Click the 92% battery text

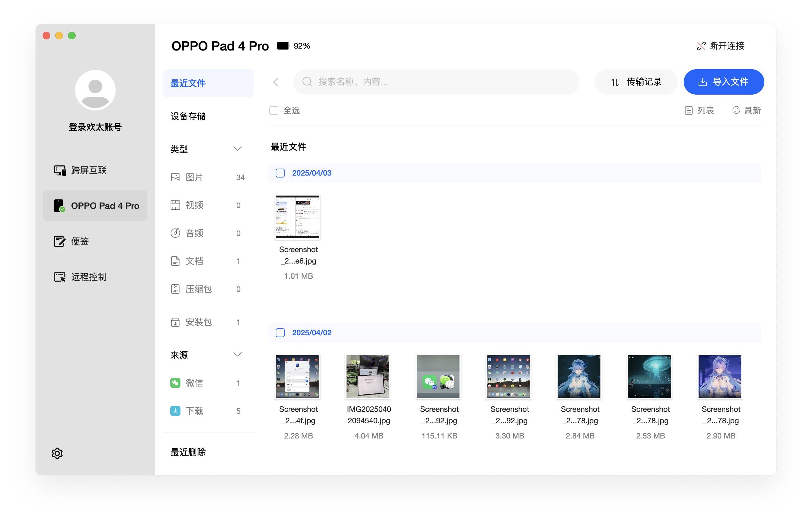302,46
